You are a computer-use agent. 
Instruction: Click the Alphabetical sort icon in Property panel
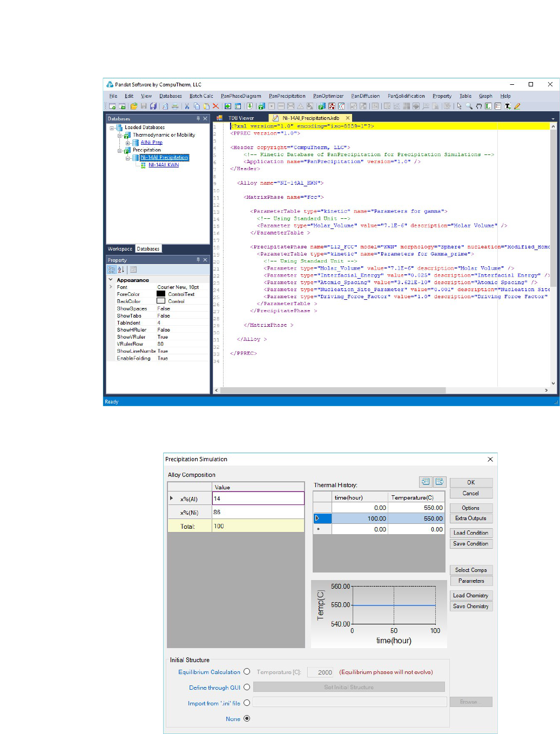pyautogui.click(x=121, y=270)
